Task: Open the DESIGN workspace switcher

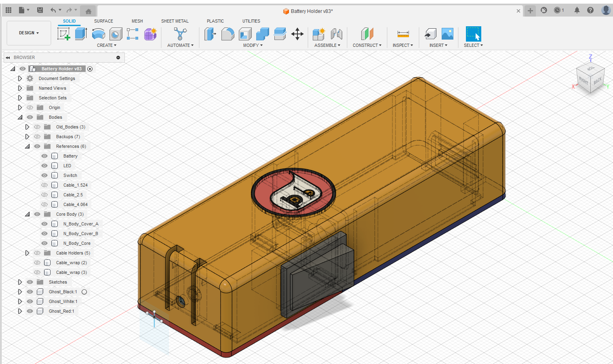Action: coord(28,33)
